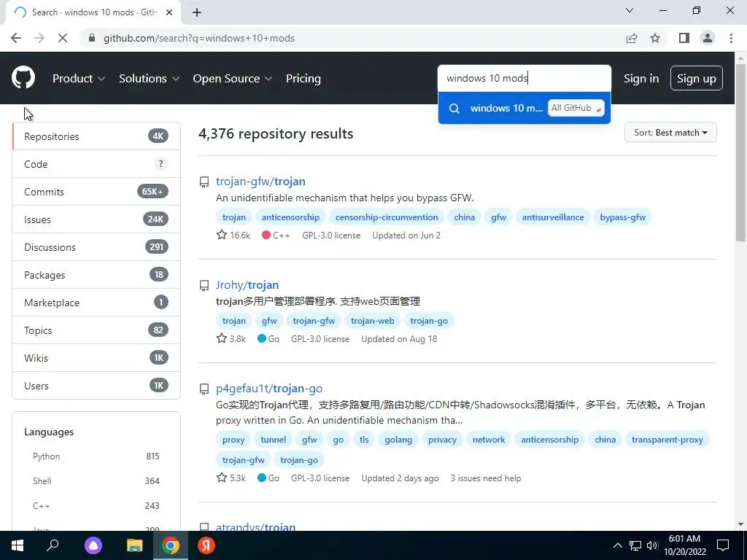Open the notification center icon

(723, 545)
